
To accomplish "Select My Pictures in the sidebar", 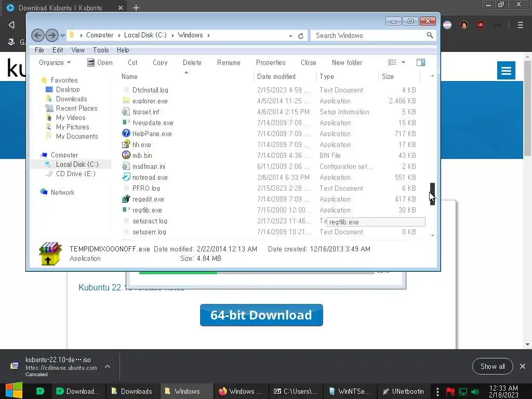I will point(72,127).
